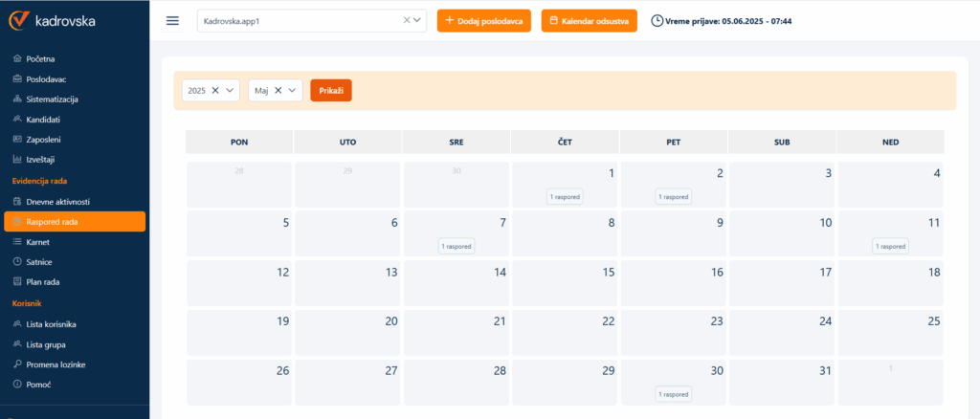Expand the Kadrovska.app1 employer dropdown
Image resolution: width=980 pixels, height=419 pixels.
tap(417, 20)
